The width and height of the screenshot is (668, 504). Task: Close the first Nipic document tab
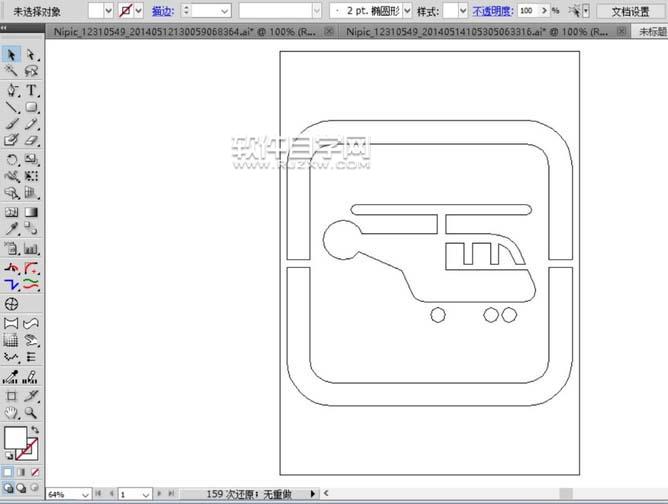329,31
